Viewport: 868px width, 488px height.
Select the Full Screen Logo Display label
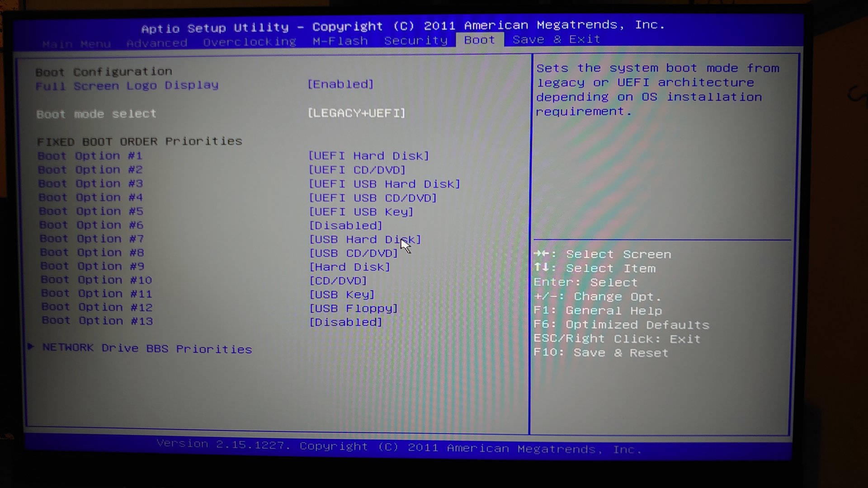pos(127,85)
